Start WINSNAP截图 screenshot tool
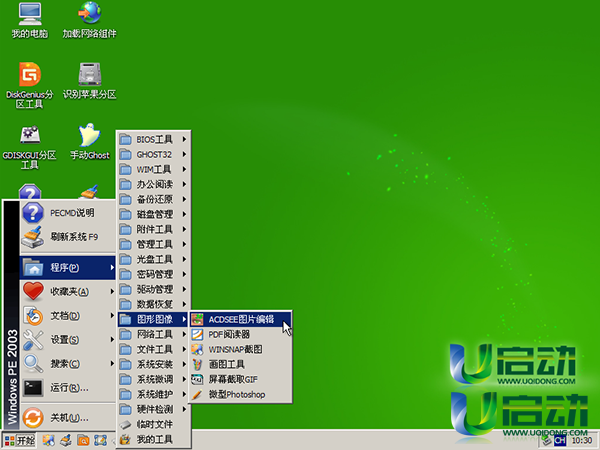 234,349
